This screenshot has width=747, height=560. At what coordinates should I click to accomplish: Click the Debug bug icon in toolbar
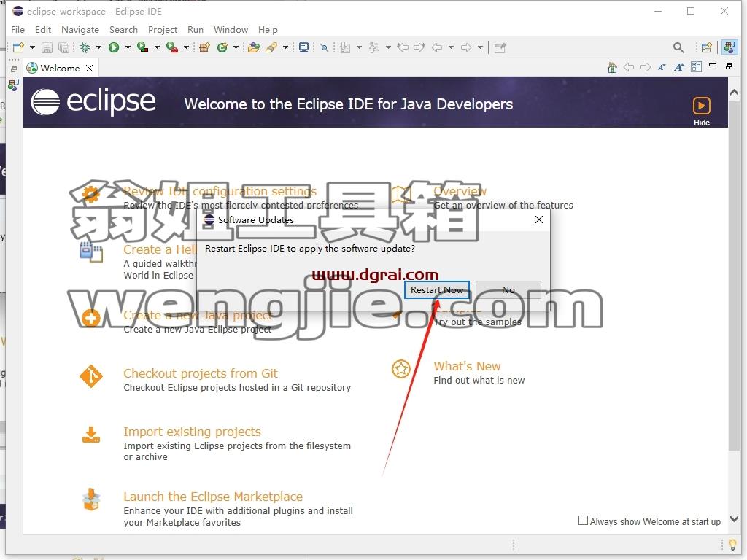coord(85,47)
